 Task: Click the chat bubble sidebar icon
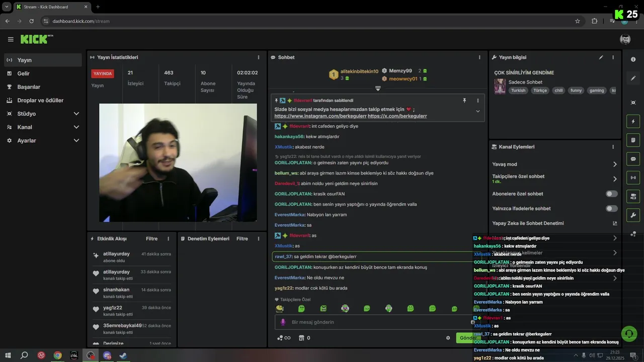tap(633, 159)
